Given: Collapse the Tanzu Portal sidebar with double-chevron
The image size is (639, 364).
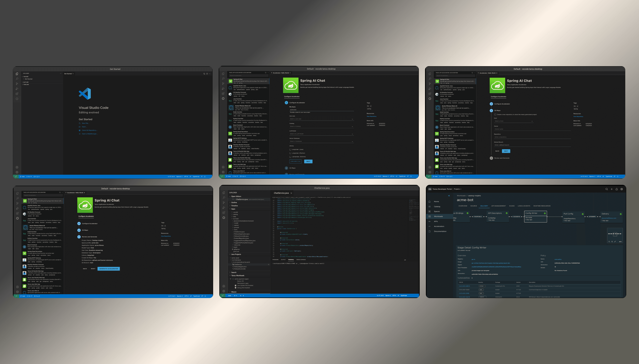Looking at the screenshot, I should 449,195.
